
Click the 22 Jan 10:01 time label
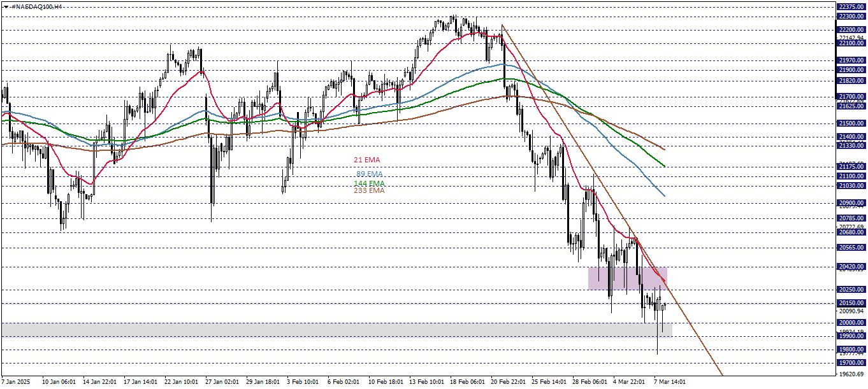tap(182, 382)
